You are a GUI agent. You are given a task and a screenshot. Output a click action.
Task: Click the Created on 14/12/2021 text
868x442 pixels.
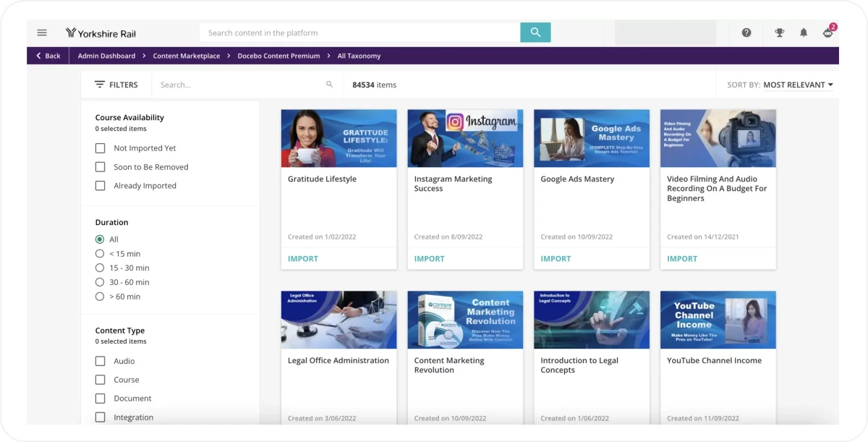[702, 237]
